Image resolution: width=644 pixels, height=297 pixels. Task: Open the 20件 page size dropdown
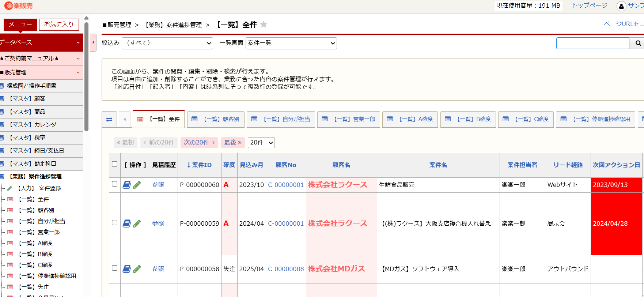(x=261, y=143)
